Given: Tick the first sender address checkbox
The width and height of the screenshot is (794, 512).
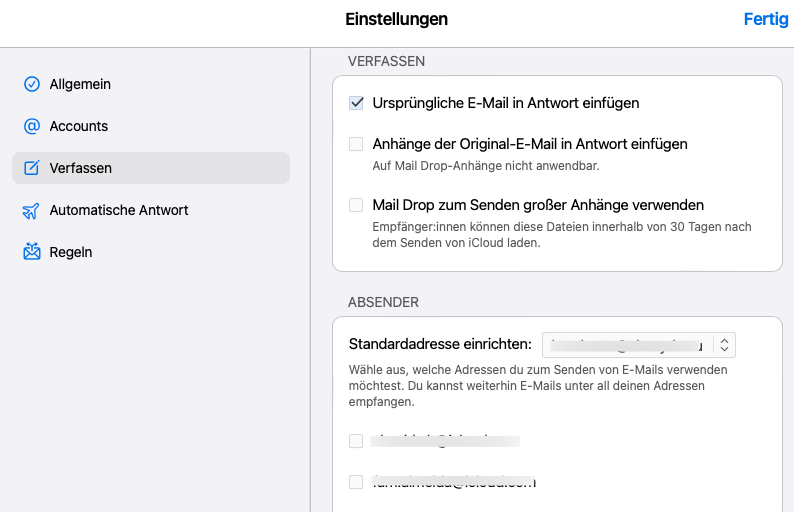Looking at the screenshot, I should tap(356, 441).
